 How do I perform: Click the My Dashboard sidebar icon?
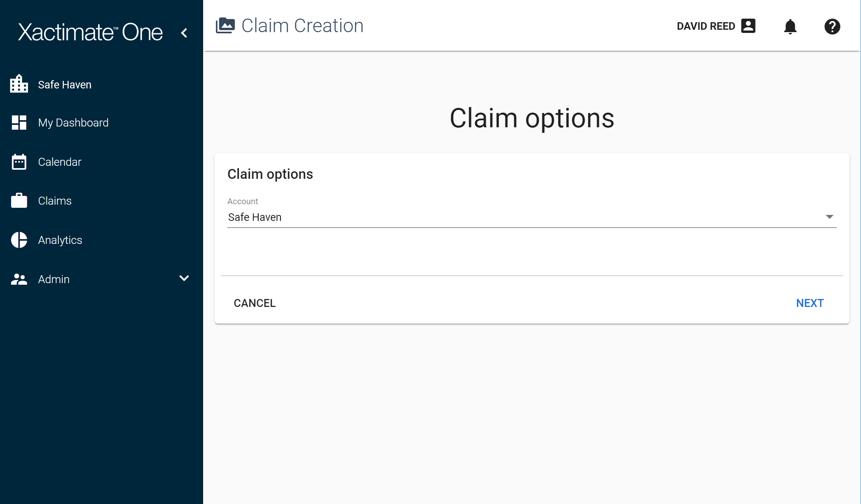(19, 123)
